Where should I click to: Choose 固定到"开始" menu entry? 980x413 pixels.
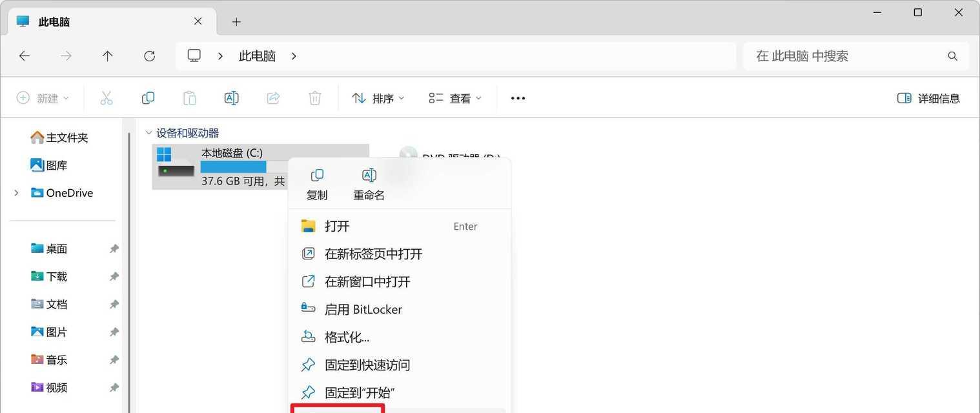click(x=399, y=392)
